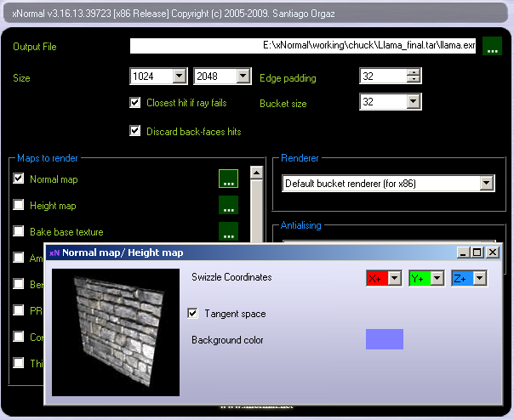This screenshot has width=514, height=420.
Task: Maximize the Normal map/Height map dialog
Action: point(477,253)
